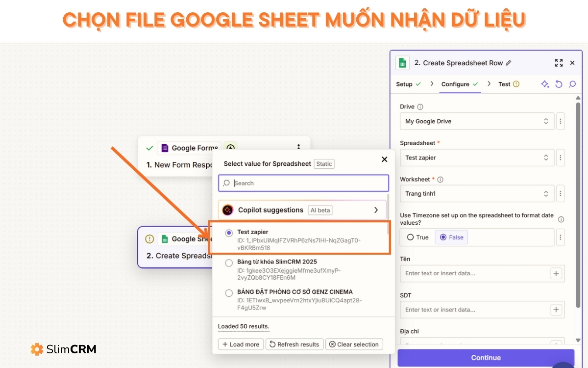Edit step name with pencil icon
588x368 pixels.
click(x=508, y=63)
